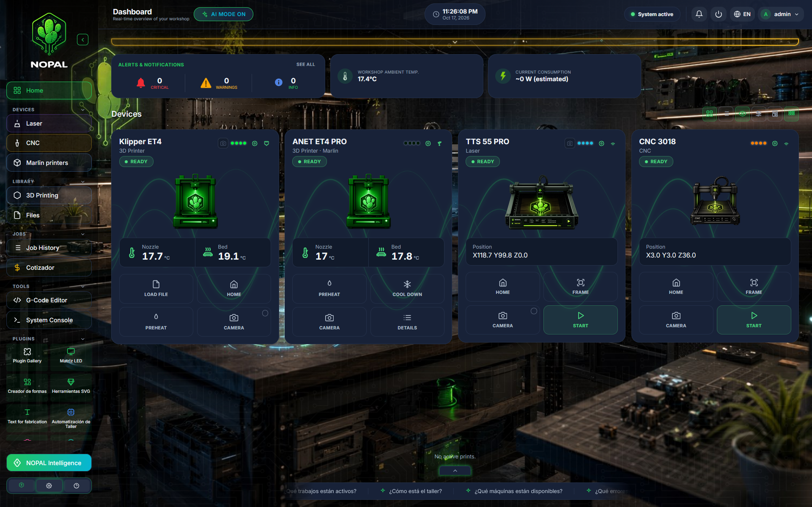Open the admin user dropdown

[x=780, y=14]
